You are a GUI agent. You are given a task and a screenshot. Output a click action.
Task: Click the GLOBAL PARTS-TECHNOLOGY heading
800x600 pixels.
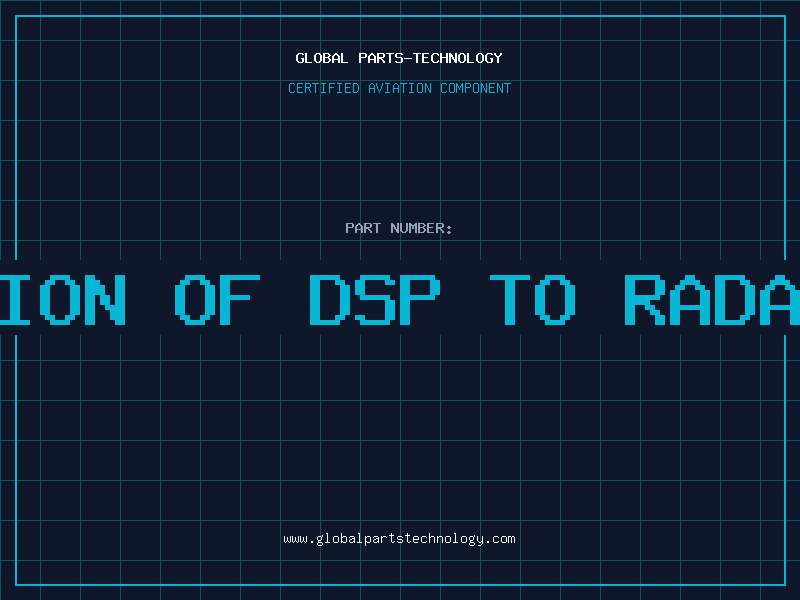tap(399, 58)
